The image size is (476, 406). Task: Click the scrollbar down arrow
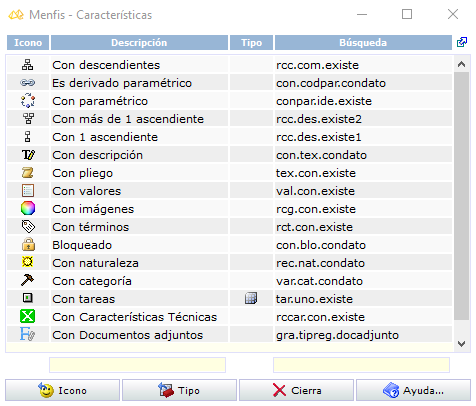coord(461,344)
